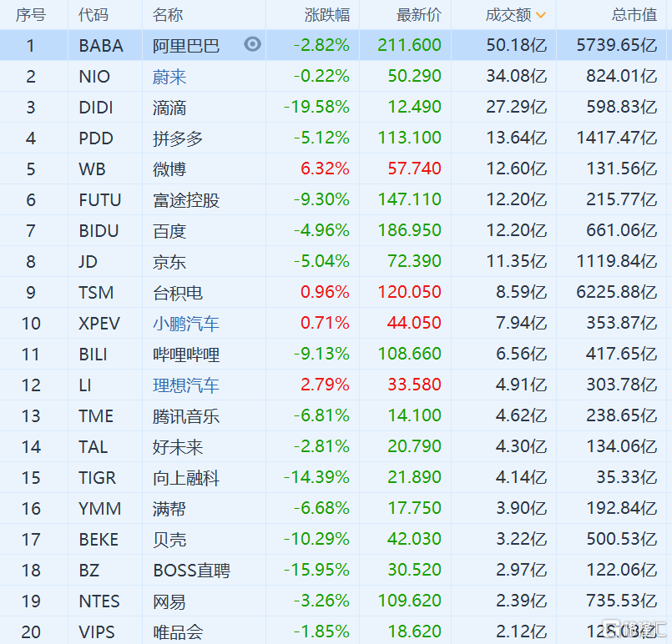The width and height of the screenshot is (672, 644).
Task: Select the TSM ticker code
Action: click(x=96, y=293)
